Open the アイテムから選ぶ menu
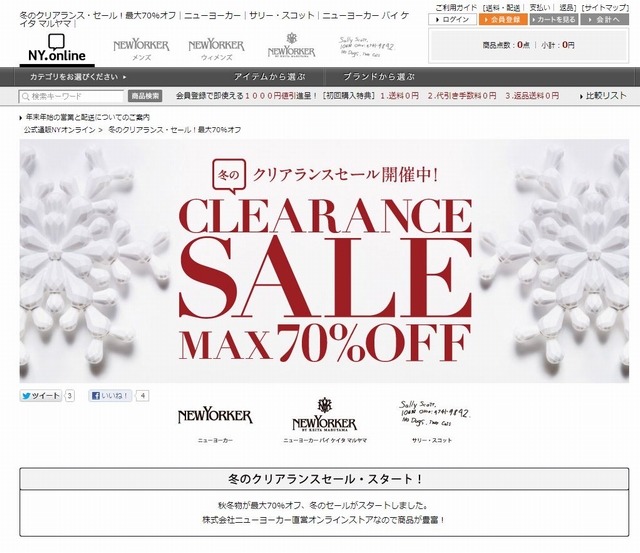The height and width of the screenshot is (553, 640). pyautogui.click(x=269, y=77)
